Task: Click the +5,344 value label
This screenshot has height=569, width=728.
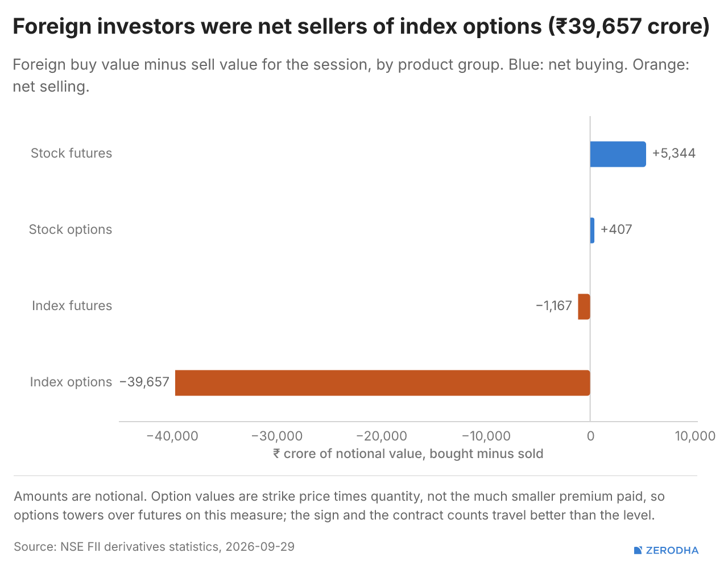Action: pyautogui.click(x=674, y=154)
